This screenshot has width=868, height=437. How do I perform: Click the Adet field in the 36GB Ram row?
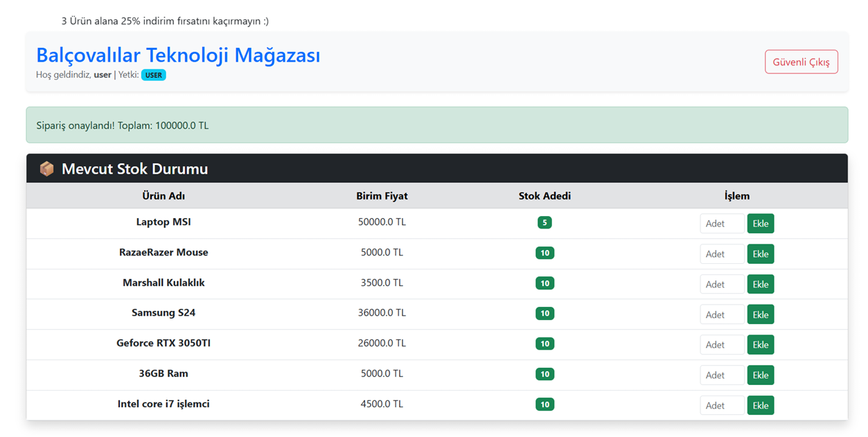tap(722, 375)
